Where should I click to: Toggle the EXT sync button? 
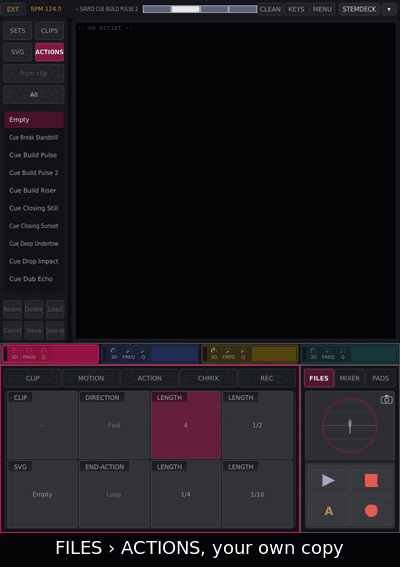pos(13,9)
